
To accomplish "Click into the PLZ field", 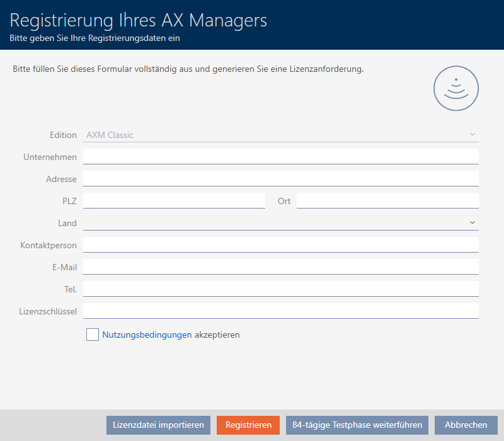I will (x=174, y=200).
